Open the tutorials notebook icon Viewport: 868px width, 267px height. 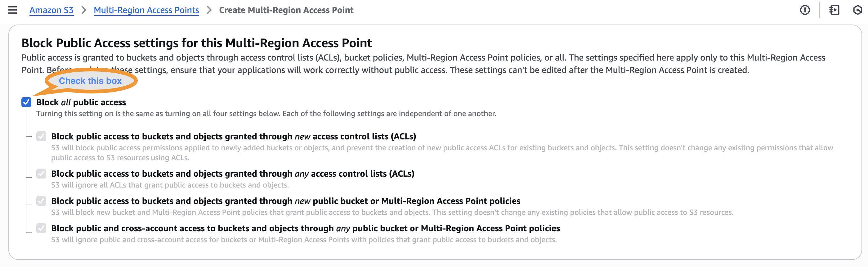pyautogui.click(x=834, y=10)
